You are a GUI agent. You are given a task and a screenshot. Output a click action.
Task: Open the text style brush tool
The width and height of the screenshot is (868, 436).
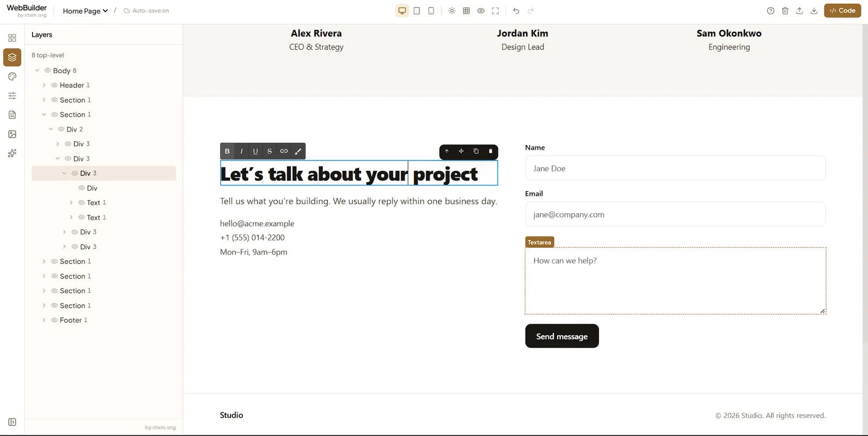298,151
